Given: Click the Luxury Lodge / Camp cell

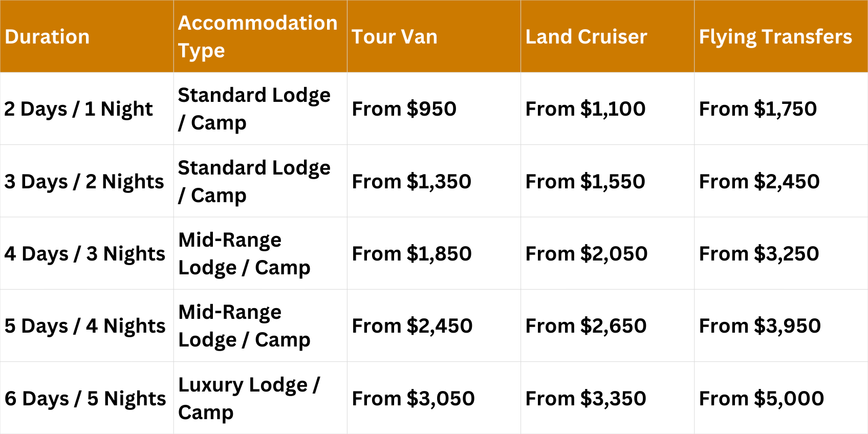Looking at the screenshot, I should [x=249, y=398].
